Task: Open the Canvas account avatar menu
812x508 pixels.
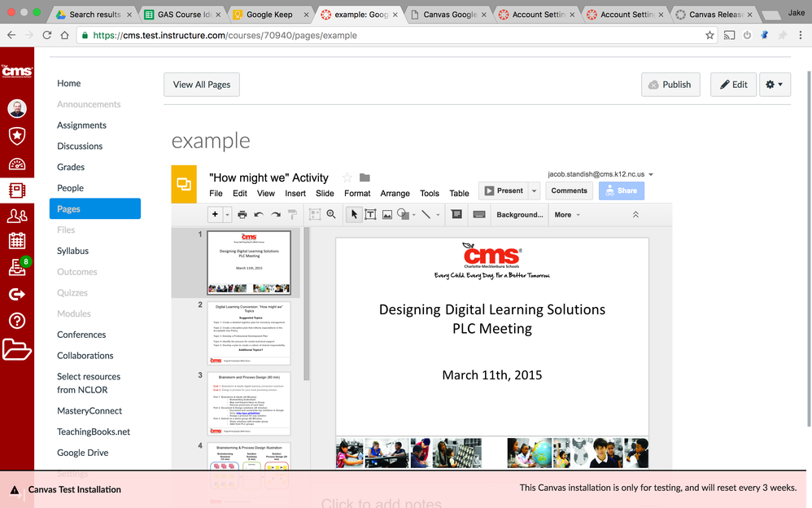Action: pyautogui.click(x=17, y=108)
